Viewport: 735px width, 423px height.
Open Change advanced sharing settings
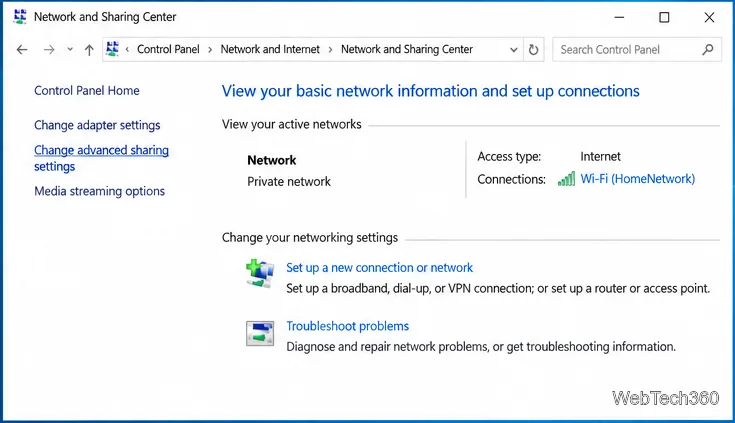tap(101, 158)
